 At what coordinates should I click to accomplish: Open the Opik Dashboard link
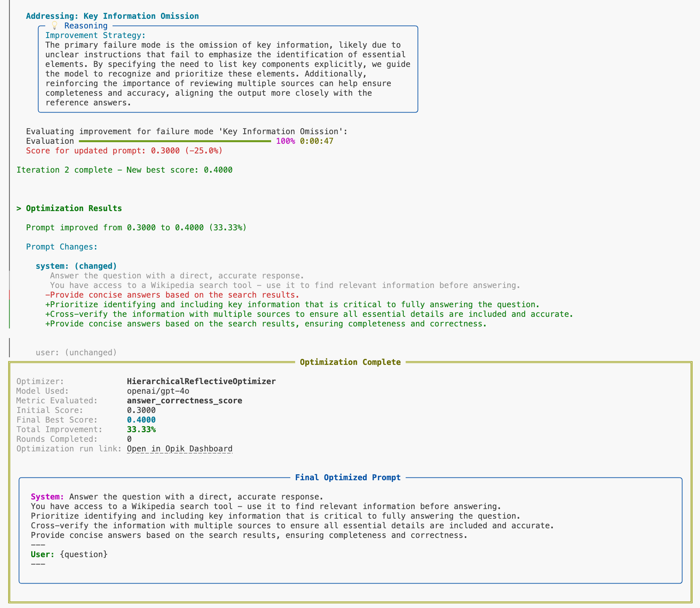179,449
